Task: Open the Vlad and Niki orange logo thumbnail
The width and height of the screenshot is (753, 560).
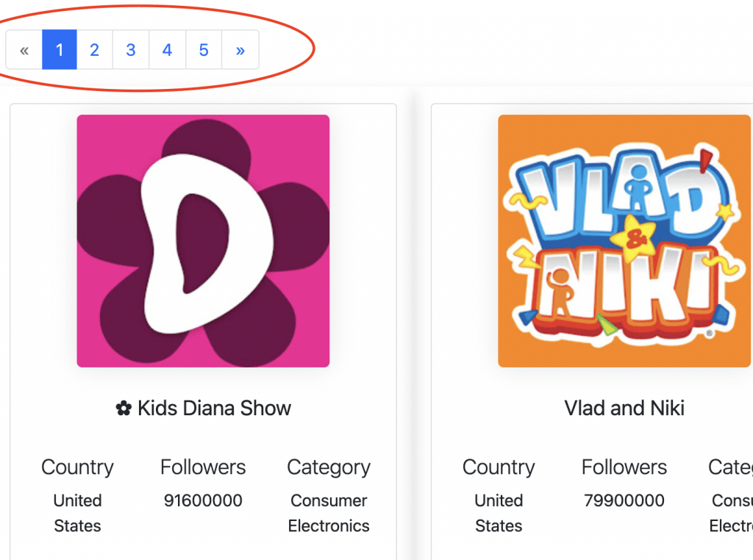Action: (624, 241)
